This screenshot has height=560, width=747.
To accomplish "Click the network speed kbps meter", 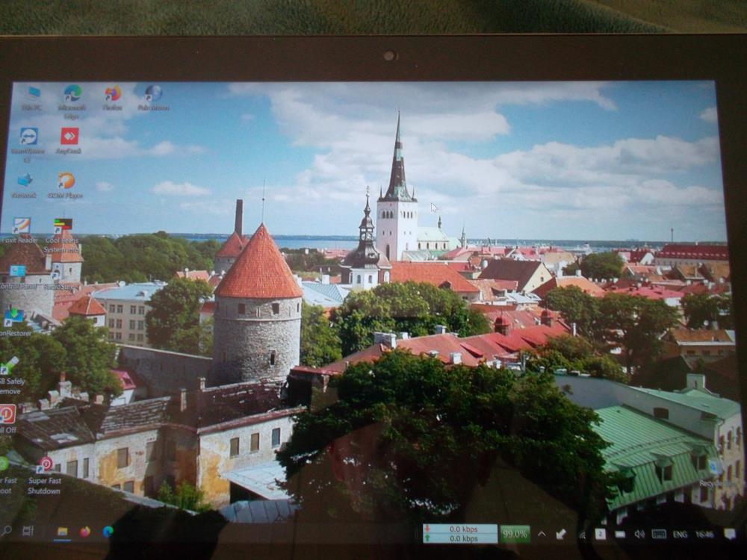I will [x=459, y=533].
